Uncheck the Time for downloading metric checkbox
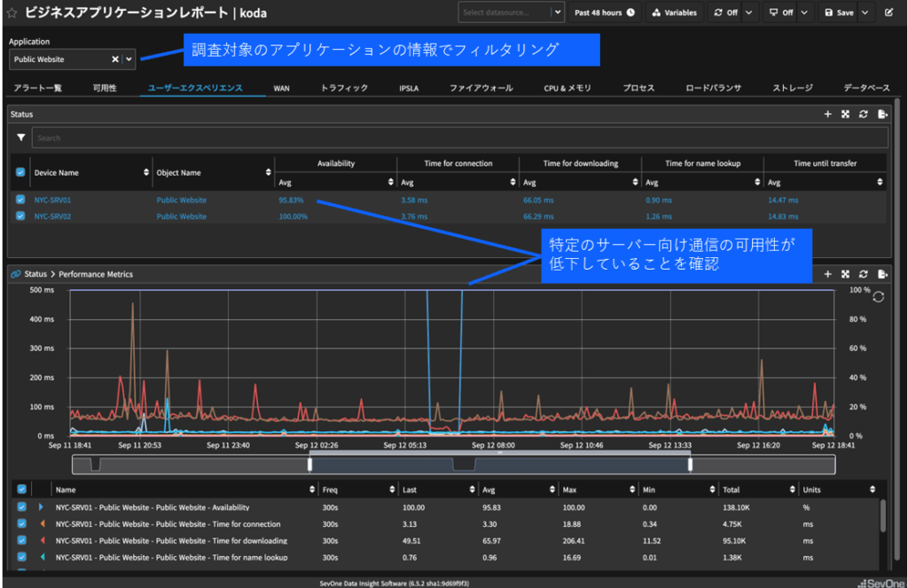This screenshot has width=908, height=588. pos(22,540)
